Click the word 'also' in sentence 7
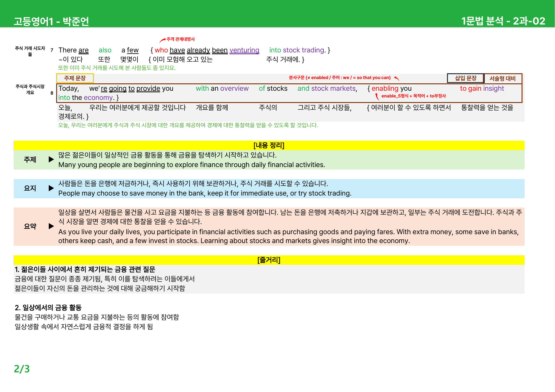This screenshot has height=392, width=555. click(x=105, y=50)
